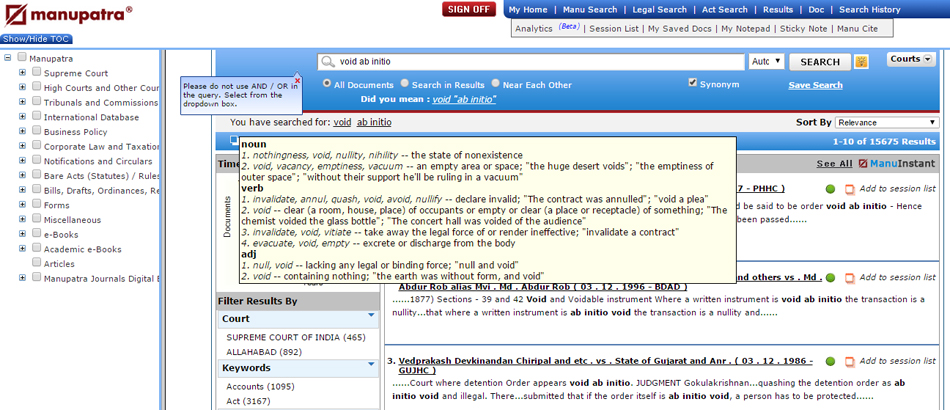Click the magnifier icon in search box

328,62
